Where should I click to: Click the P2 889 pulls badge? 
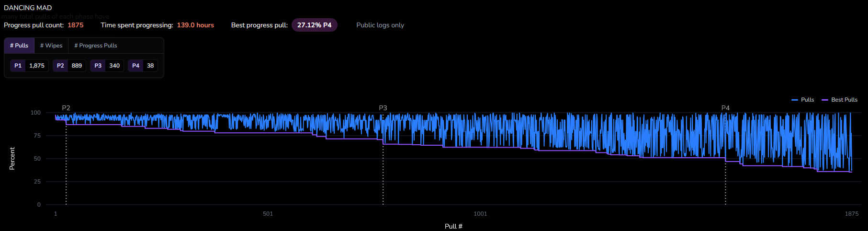[69, 66]
